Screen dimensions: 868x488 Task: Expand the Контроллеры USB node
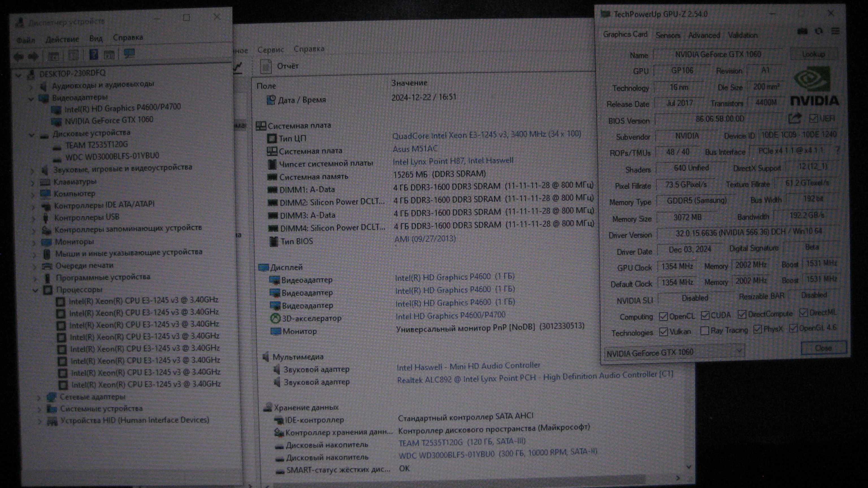click(x=33, y=219)
